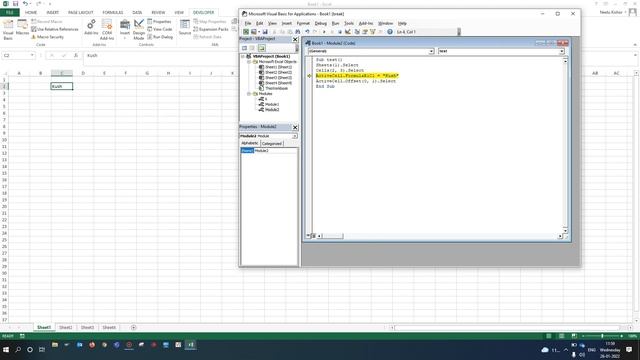Open Visual Basic from Developer ribbon

tap(8, 29)
